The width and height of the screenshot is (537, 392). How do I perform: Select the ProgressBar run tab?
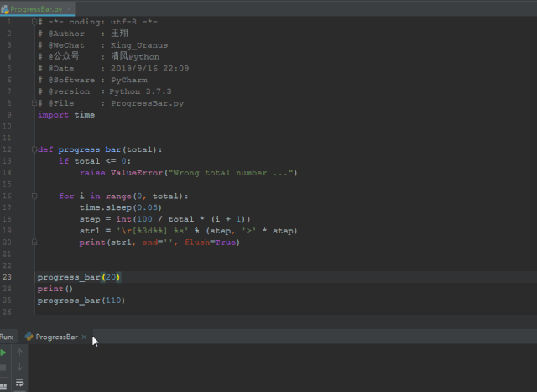(x=56, y=337)
